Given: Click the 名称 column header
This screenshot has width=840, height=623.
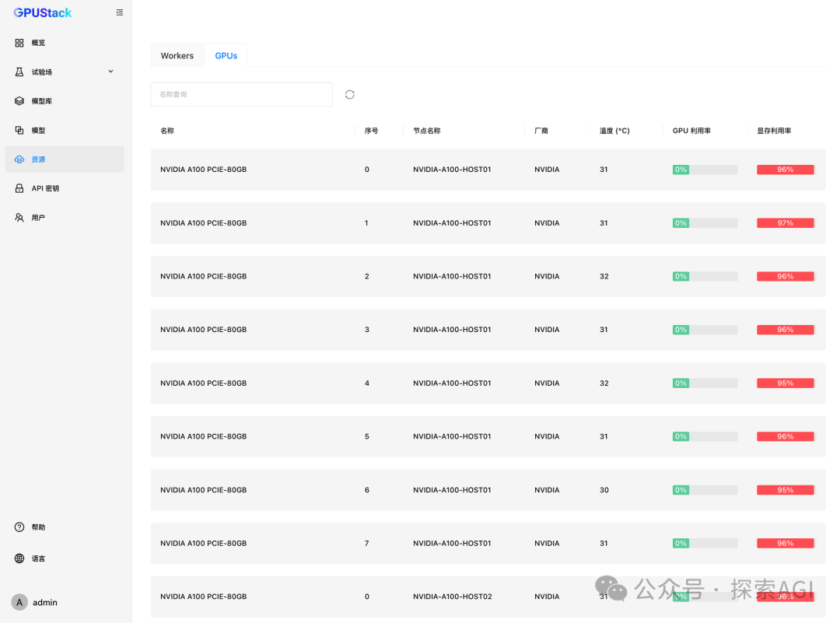Looking at the screenshot, I should (167, 131).
